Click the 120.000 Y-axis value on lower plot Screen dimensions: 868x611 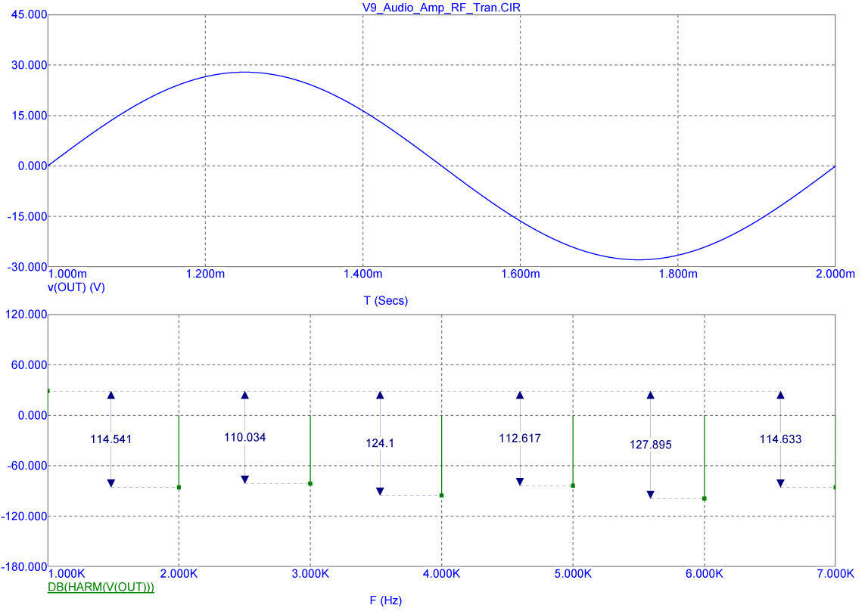coord(26,315)
